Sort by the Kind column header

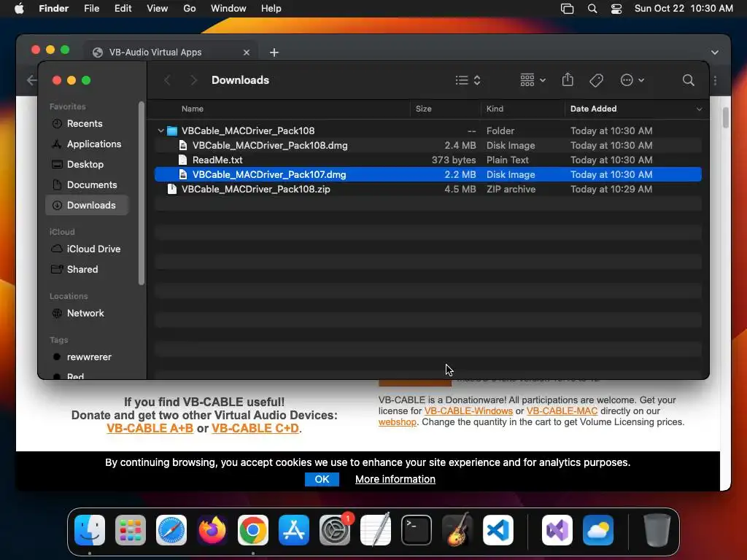(495, 109)
